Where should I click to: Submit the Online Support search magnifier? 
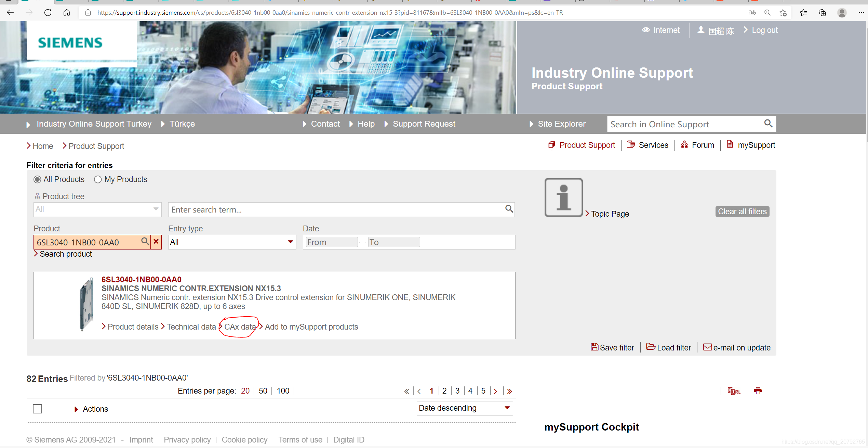(x=768, y=124)
